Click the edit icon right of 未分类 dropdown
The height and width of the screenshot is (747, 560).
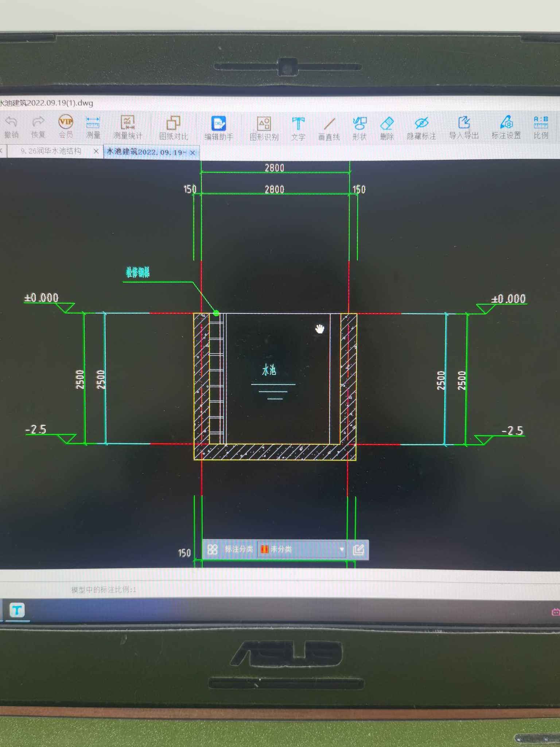[359, 549]
